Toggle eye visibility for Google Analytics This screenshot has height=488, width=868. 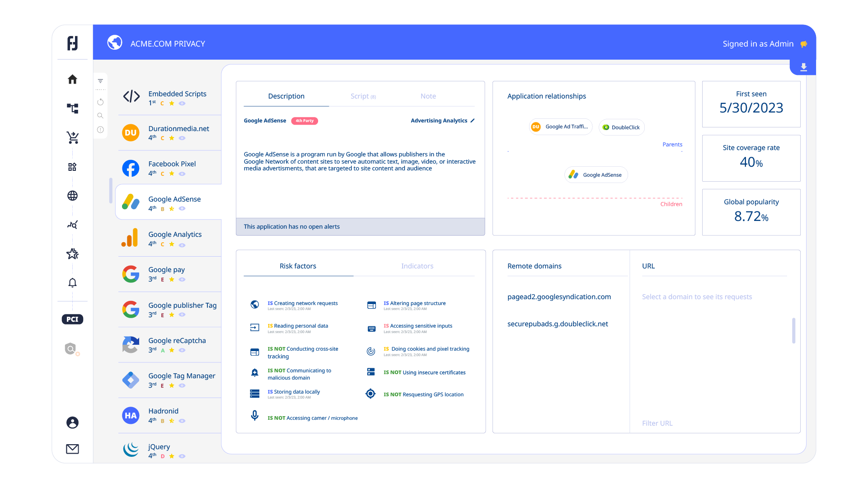tap(182, 244)
